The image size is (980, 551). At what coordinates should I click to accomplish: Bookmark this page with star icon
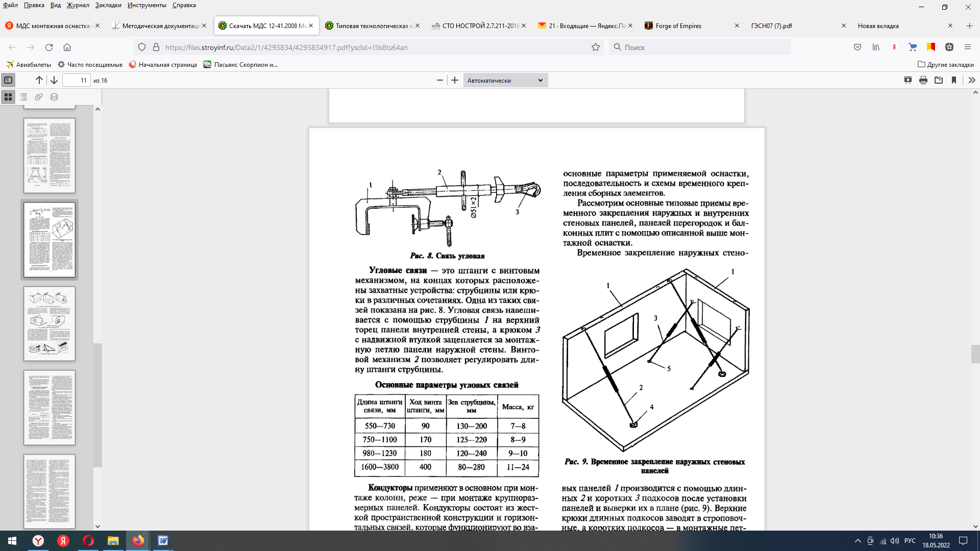(595, 47)
